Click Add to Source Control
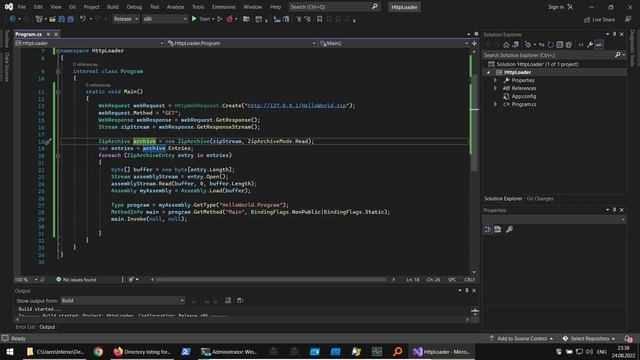The image size is (640, 360). pos(521,339)
